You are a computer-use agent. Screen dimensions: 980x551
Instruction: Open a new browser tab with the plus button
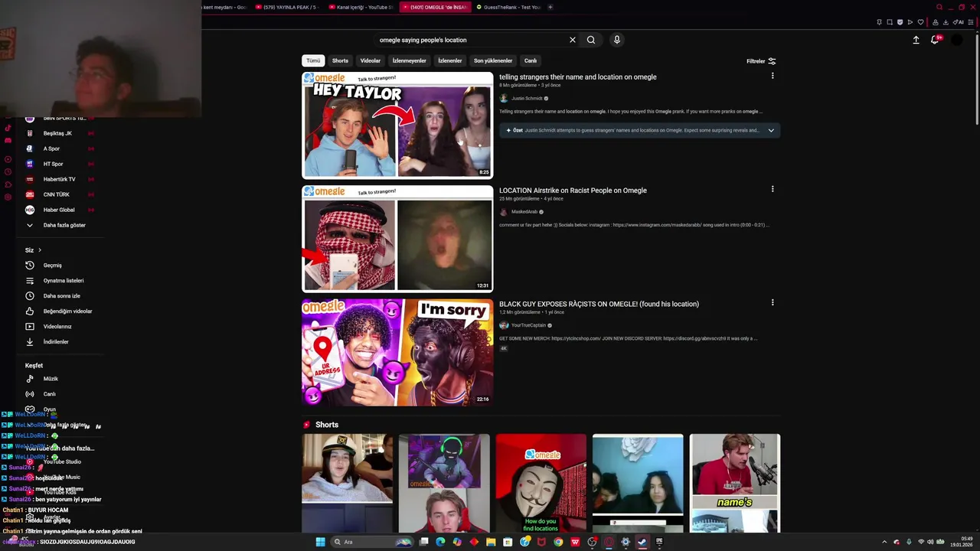[550, 7]
